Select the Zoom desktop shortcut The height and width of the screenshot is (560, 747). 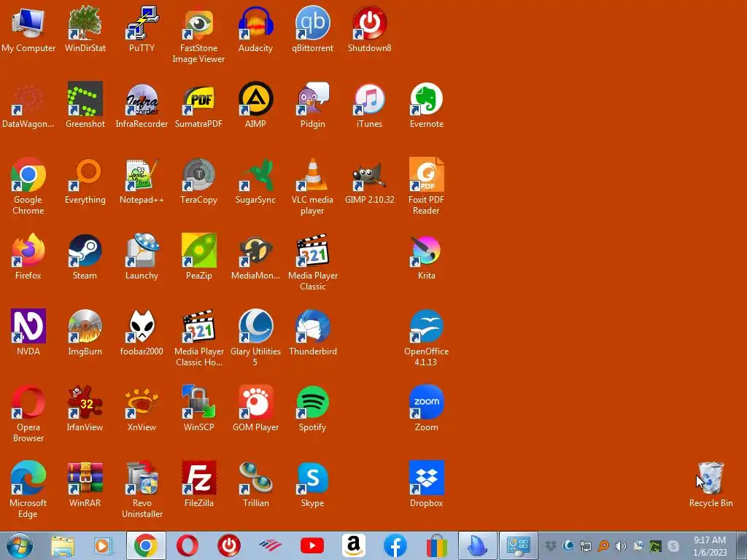pyautogui.click(x=426, y=402)
